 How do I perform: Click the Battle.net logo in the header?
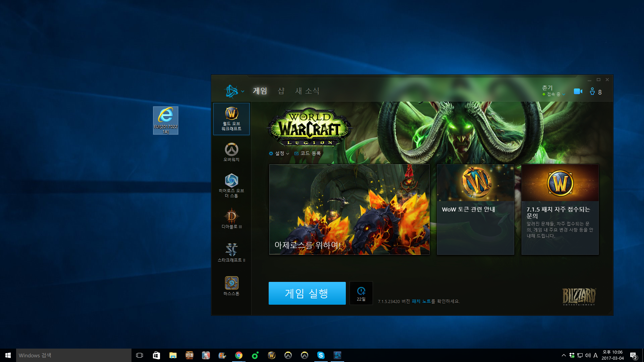(231, 91)
